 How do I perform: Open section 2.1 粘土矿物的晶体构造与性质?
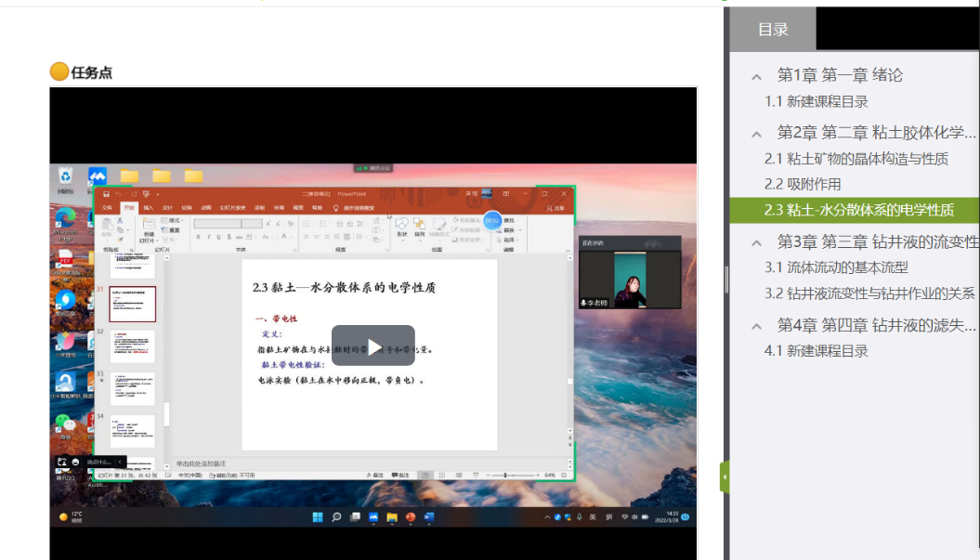tap(856, 159)
